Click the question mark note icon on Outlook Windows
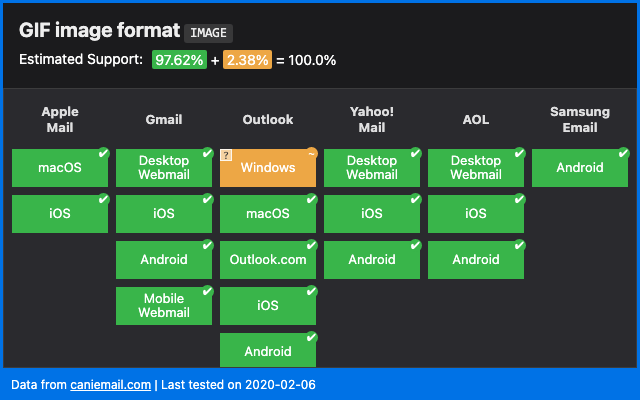 pyautogui.click(x=227, y=155)
